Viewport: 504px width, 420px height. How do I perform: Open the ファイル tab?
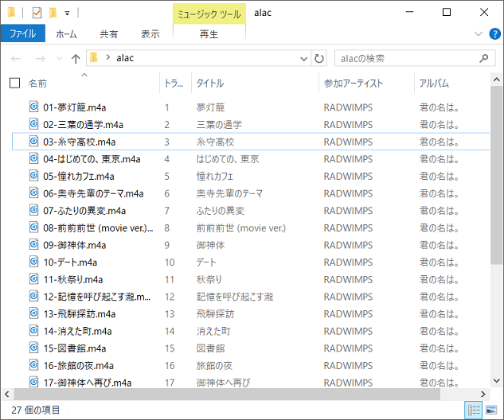point(23,33)
